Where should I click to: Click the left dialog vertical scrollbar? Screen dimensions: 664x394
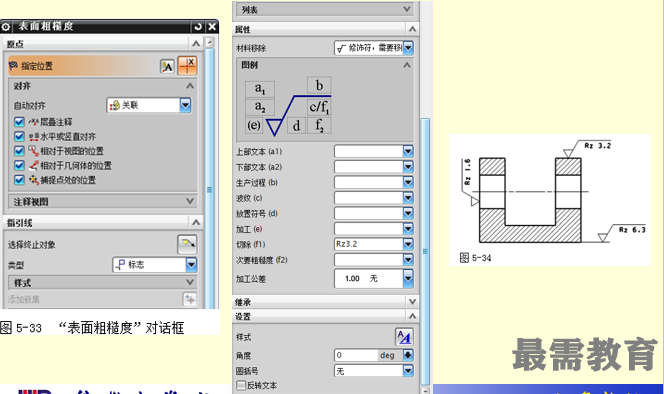pos(210,178)
